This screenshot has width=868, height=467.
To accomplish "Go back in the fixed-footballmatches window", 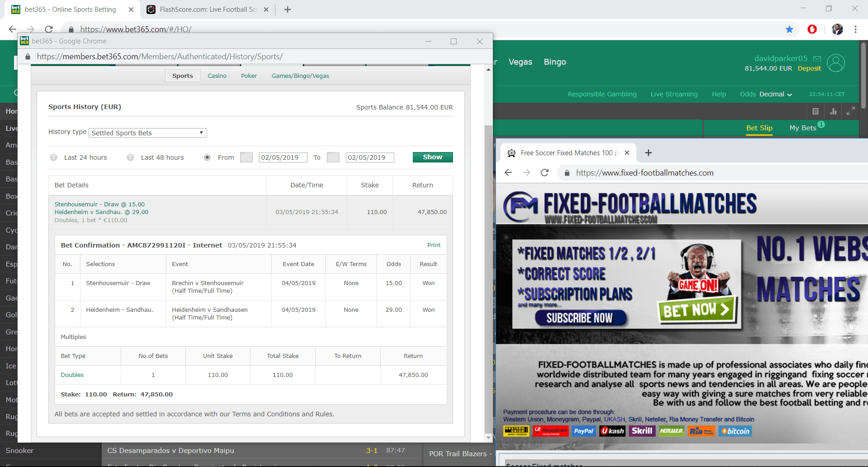I will (x=508, y=172).
